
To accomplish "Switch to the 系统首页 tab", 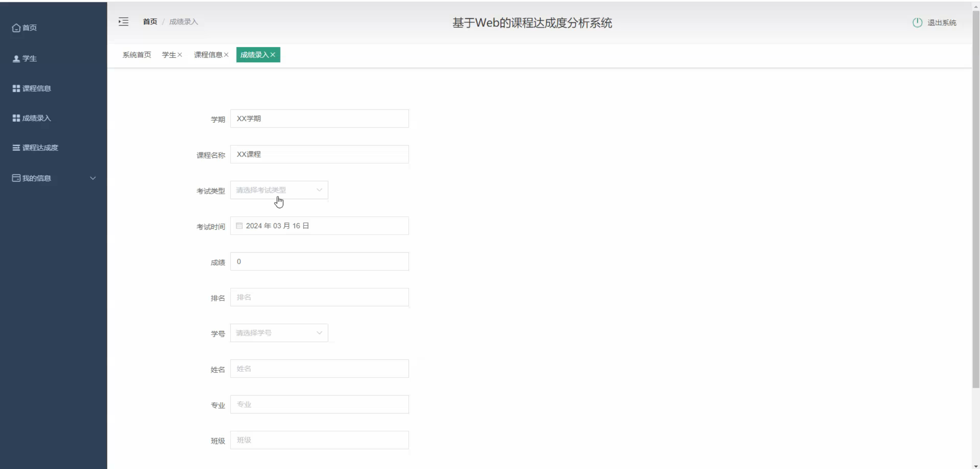I will (x=137, y=55).
